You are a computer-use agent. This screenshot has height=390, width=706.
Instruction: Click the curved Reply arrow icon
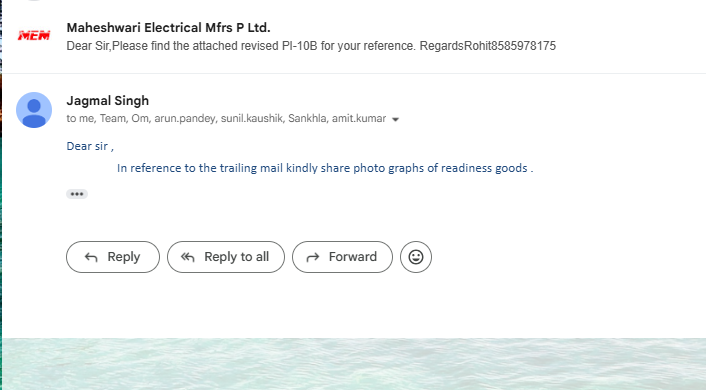91,257
